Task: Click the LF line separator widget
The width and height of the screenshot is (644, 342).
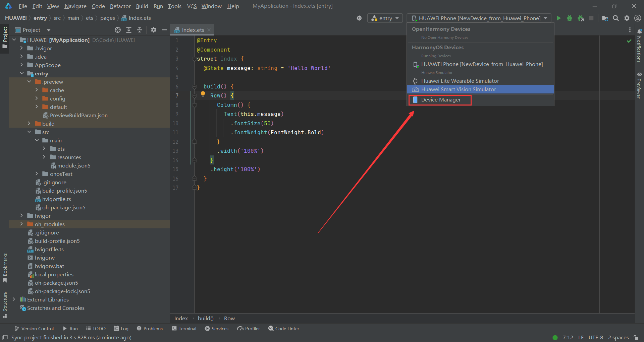Action: (x=581, y=337)
